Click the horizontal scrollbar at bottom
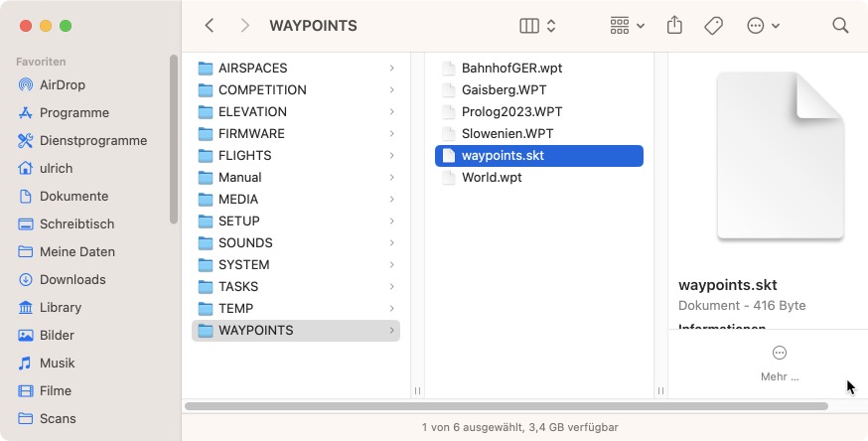The height and width of the screenshot is (441, 868). [506, 406]
